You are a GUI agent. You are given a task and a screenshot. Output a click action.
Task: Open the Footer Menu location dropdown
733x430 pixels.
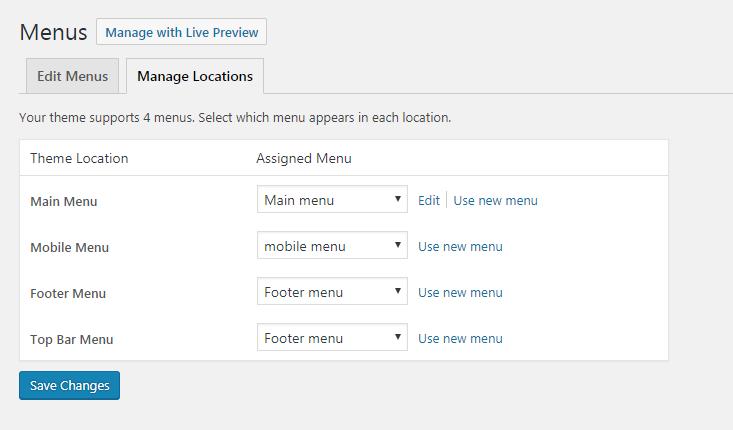[331, 292]
